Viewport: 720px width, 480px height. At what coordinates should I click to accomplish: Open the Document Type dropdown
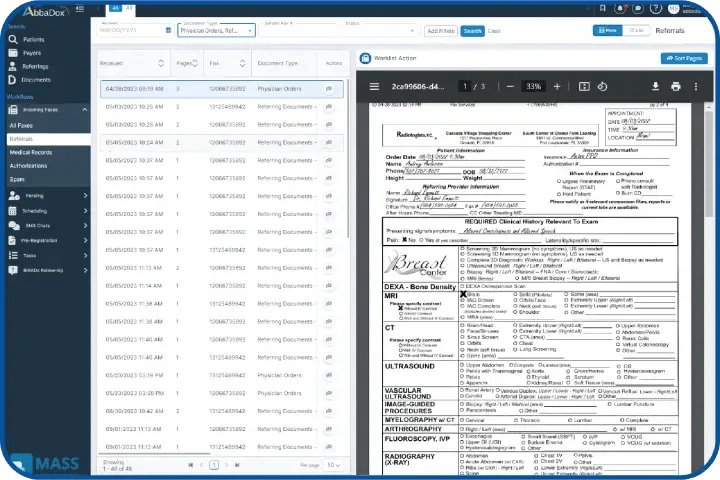(216, 31)
